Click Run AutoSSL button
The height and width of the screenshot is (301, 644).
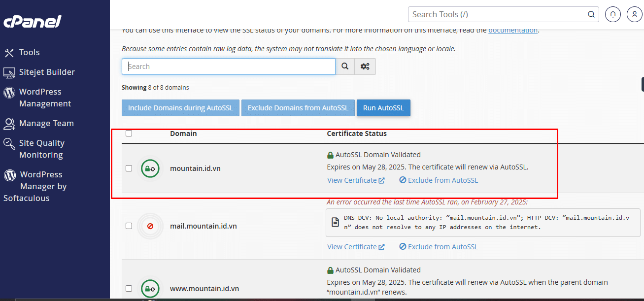pos(383,108)
